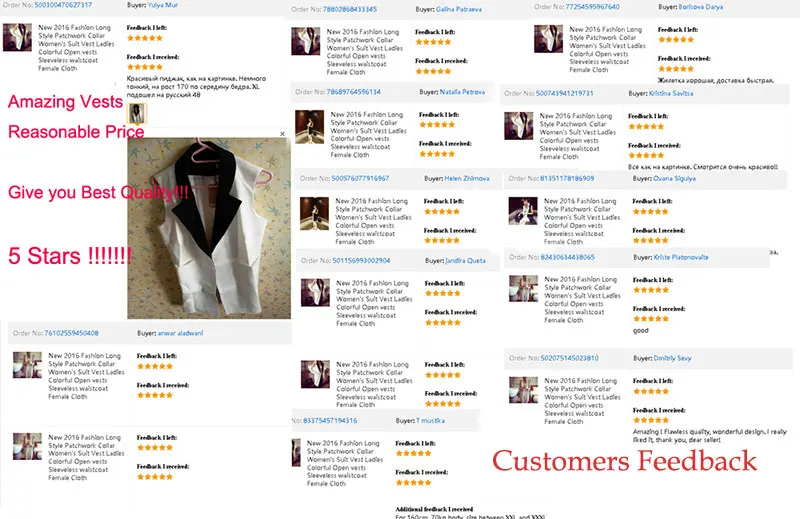Open order number 77254595967640
The image size is (800, 519).
(x=592, y=7)
